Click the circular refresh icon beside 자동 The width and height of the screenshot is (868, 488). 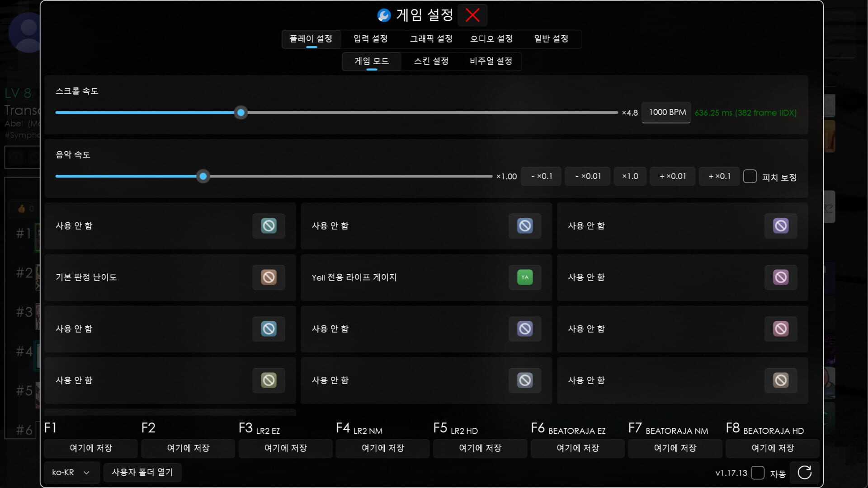(805, 473)
